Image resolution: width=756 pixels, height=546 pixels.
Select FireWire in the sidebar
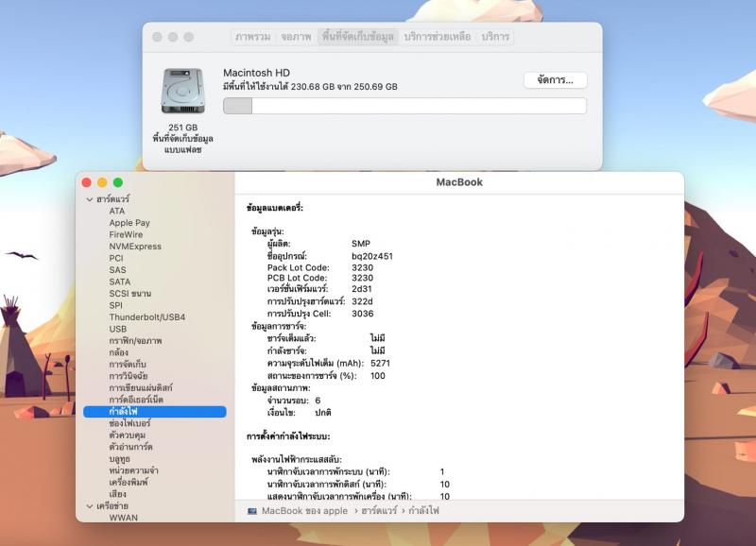126,234
